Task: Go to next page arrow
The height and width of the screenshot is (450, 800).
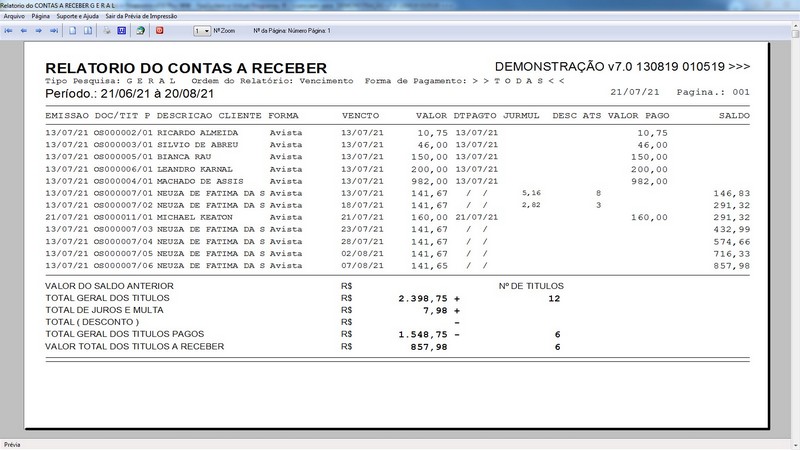Action: [38, 31]
